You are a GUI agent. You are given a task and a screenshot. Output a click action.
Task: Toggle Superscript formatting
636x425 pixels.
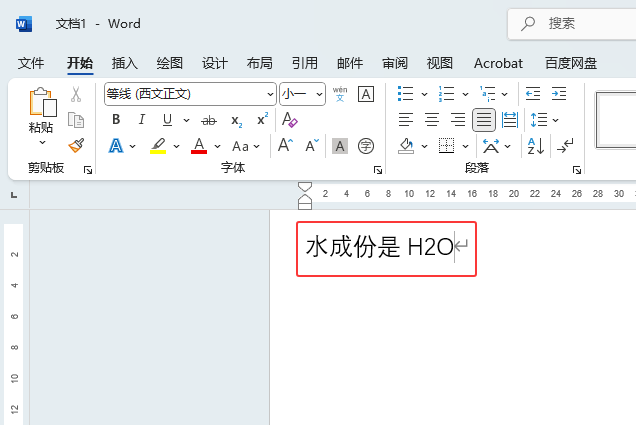(262, 119)
